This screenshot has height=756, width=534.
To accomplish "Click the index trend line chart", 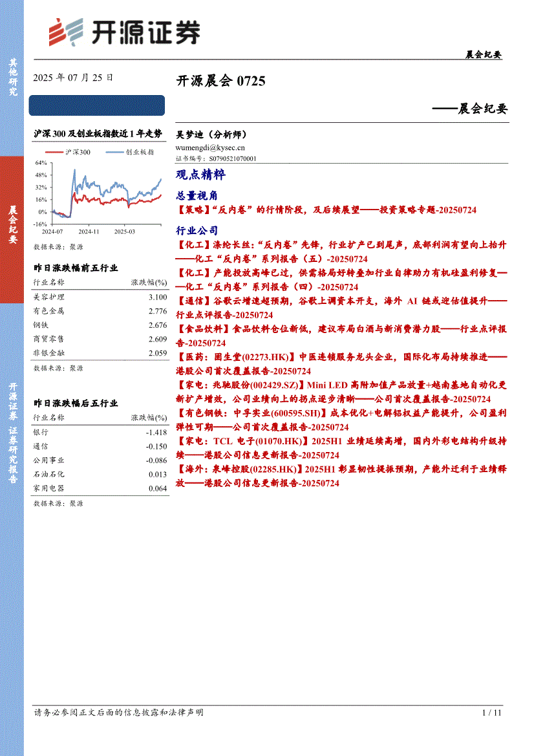I will 98,197.
